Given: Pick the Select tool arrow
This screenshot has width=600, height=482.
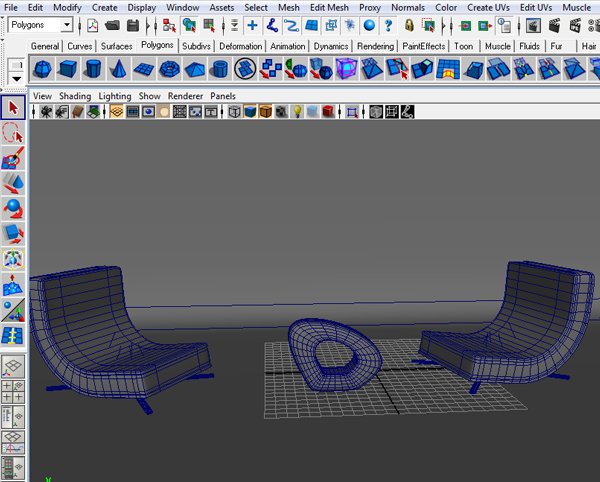Looking at the screenshot, I should coord(14,107).
